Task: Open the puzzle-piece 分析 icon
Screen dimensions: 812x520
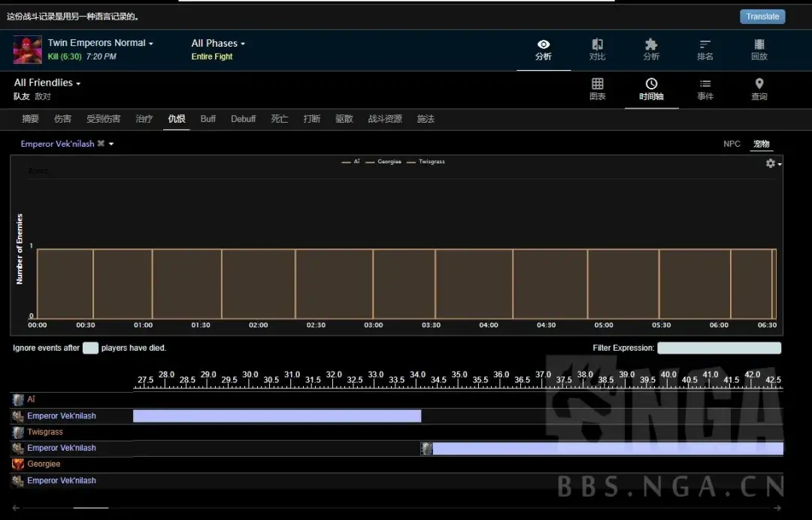Action: (x=651, y=50)
